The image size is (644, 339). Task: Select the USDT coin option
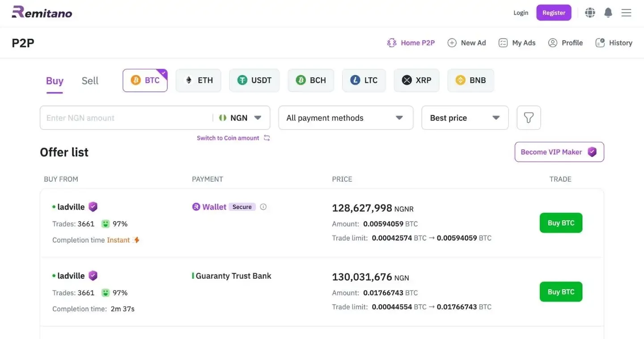pyautogui.click(x=254, y=80)
